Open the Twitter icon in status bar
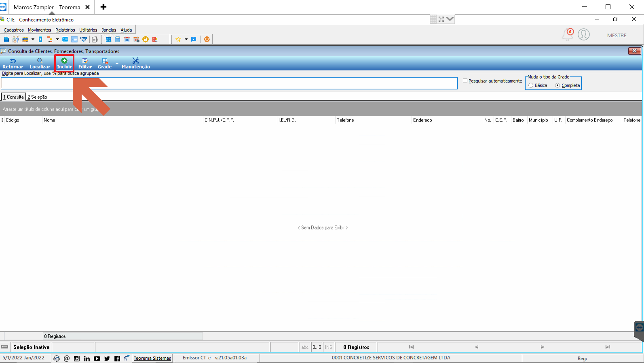Screen dimensions: 644x363 pyautogui.click(x=107, y=359)
